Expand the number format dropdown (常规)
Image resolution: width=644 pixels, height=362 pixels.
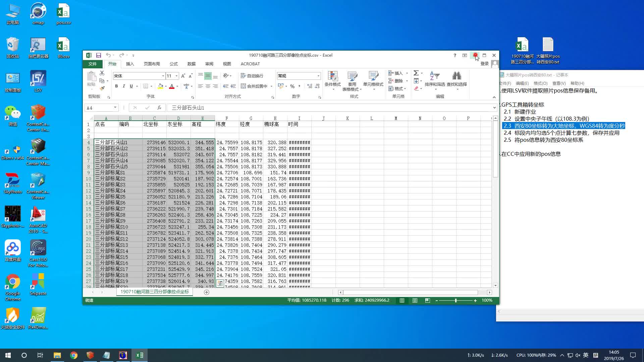coord(318,76)
